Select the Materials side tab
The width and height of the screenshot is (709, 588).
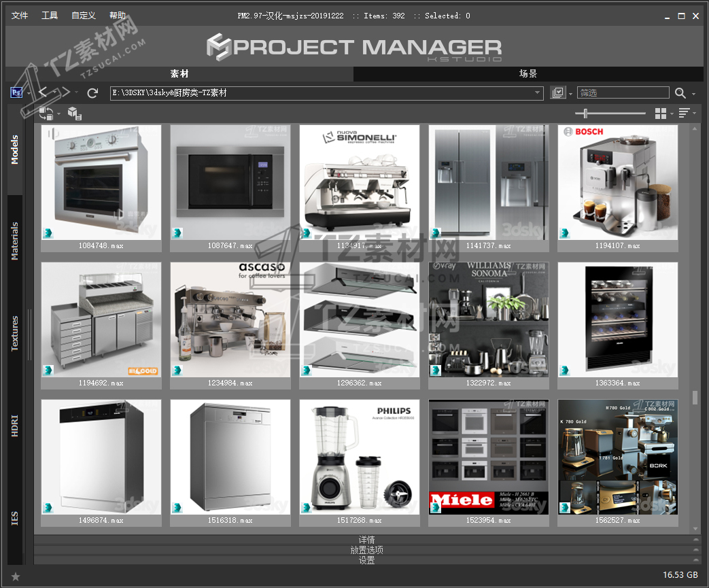(x=15, y=241)
